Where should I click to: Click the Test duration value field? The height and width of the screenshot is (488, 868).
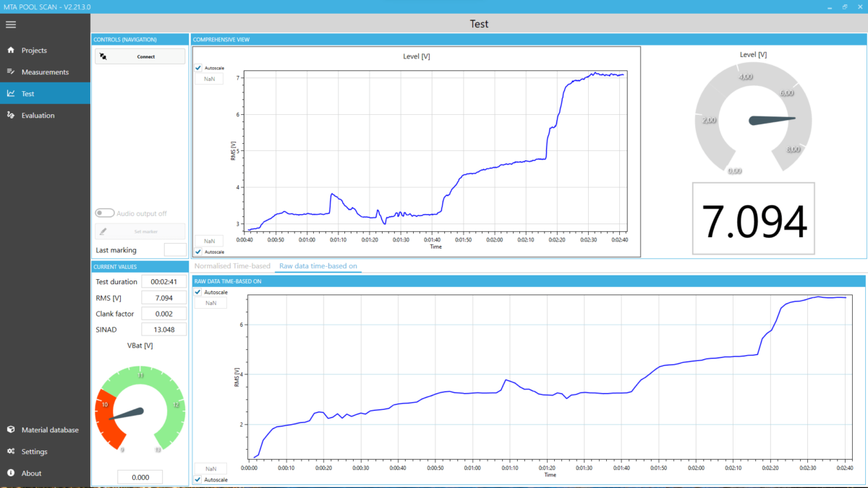pyautogui.click(x=163, y=282)
